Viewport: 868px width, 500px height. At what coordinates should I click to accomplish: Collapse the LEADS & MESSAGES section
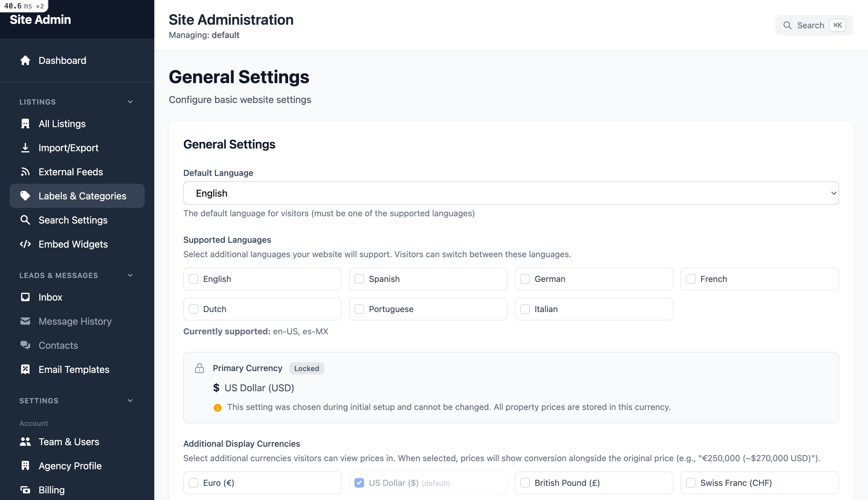pyautogui.click(x=130, y=275)
